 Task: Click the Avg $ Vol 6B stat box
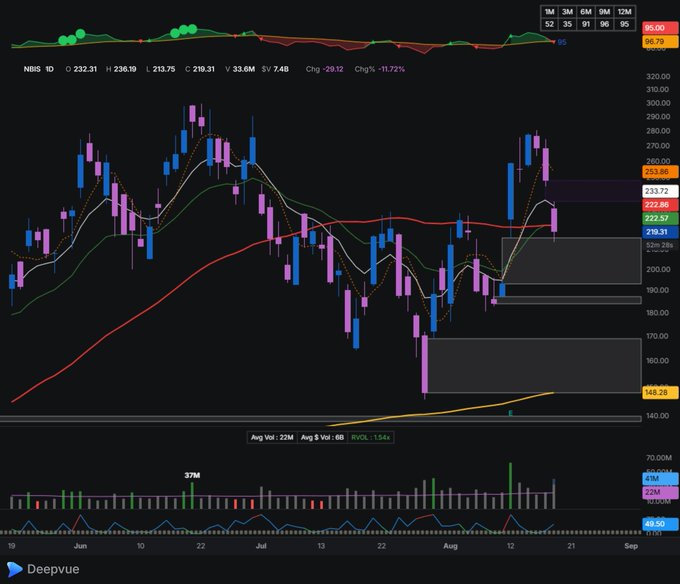click(322, 437)
